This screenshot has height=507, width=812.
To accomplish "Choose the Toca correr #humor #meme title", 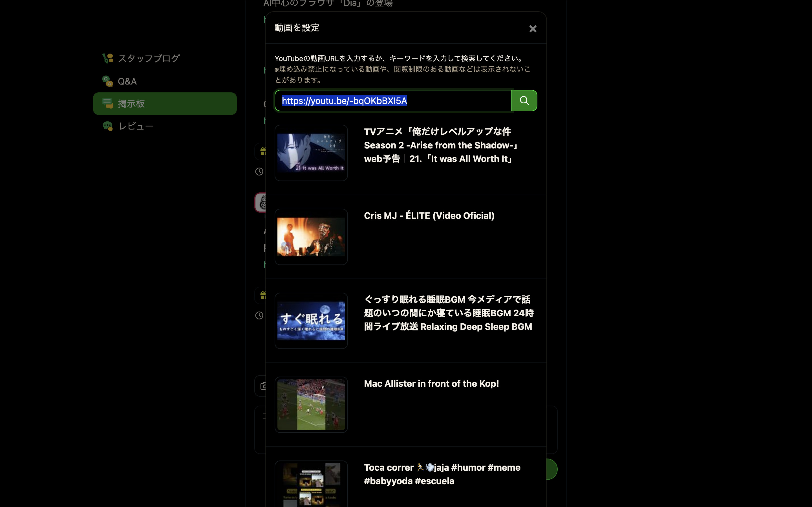I will (442, 474).
